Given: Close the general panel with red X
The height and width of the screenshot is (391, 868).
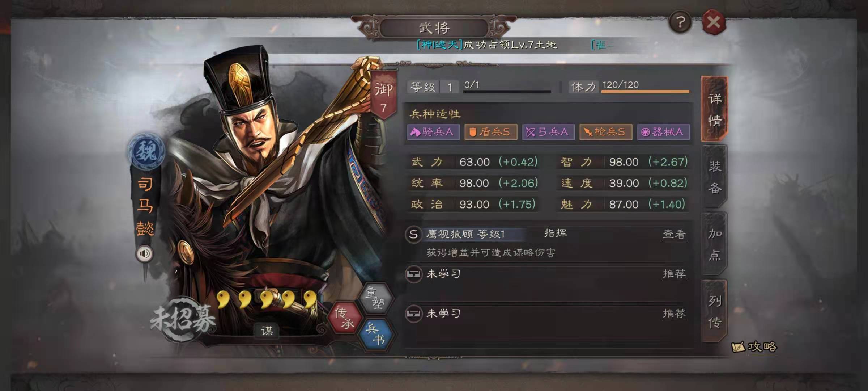Looking at the screenshot, I should [x=714, y=22].
